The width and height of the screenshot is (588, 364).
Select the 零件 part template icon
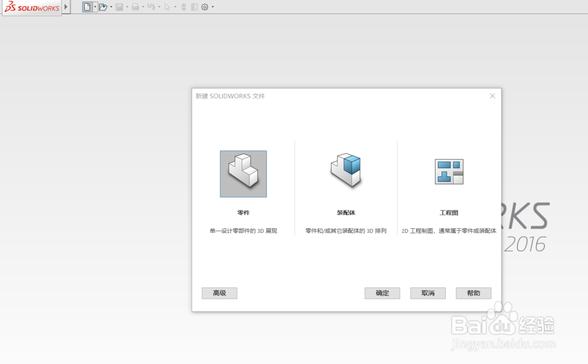(x=243, y=174)
